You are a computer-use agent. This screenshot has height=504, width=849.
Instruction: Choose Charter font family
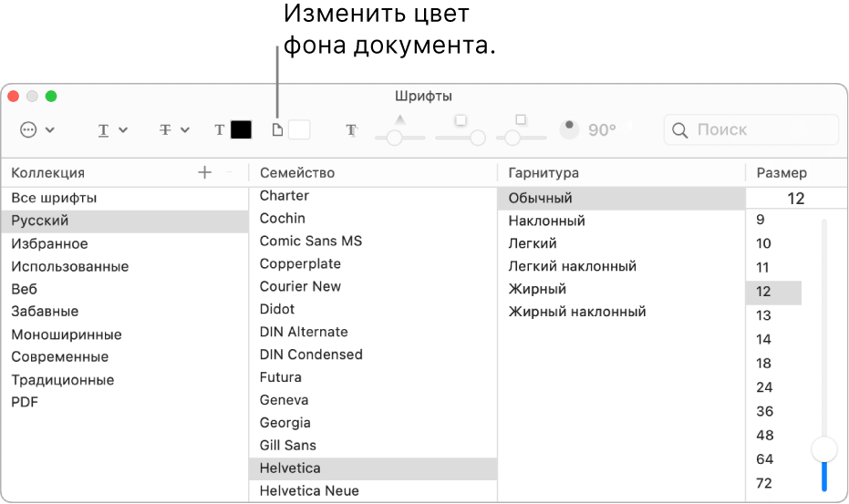click(x=372, y=196)
